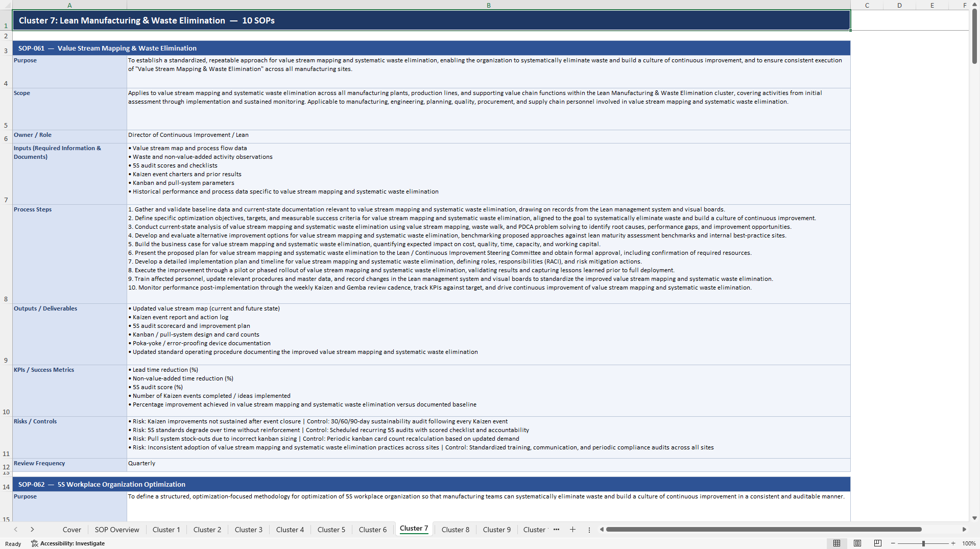The width and height of the screenshot is (980, 549).
Task: Zoom in with the plus button
Action: tap(953, 543)
